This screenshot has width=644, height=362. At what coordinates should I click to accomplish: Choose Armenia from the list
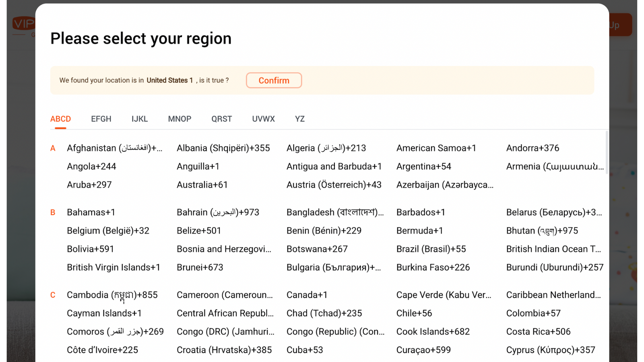point(555,167)
